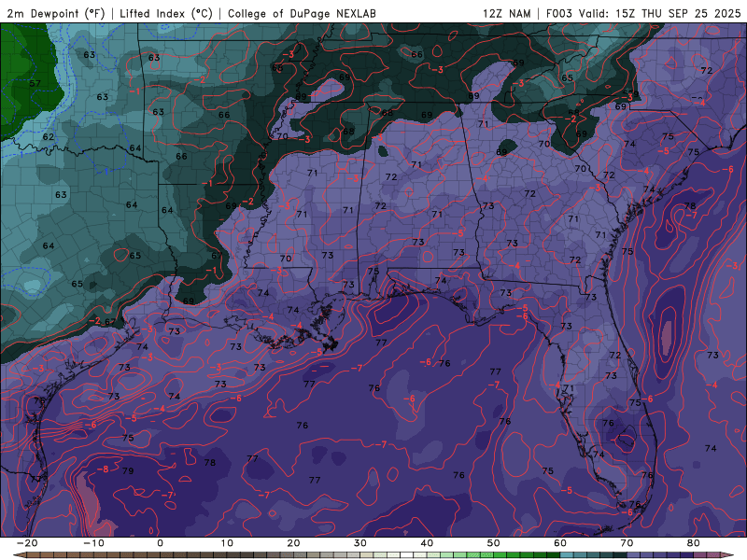The width and height of the screenshot is (747, 560).
Task: Click the "80" tick label on the color scale
Action: tap(694, 543)
